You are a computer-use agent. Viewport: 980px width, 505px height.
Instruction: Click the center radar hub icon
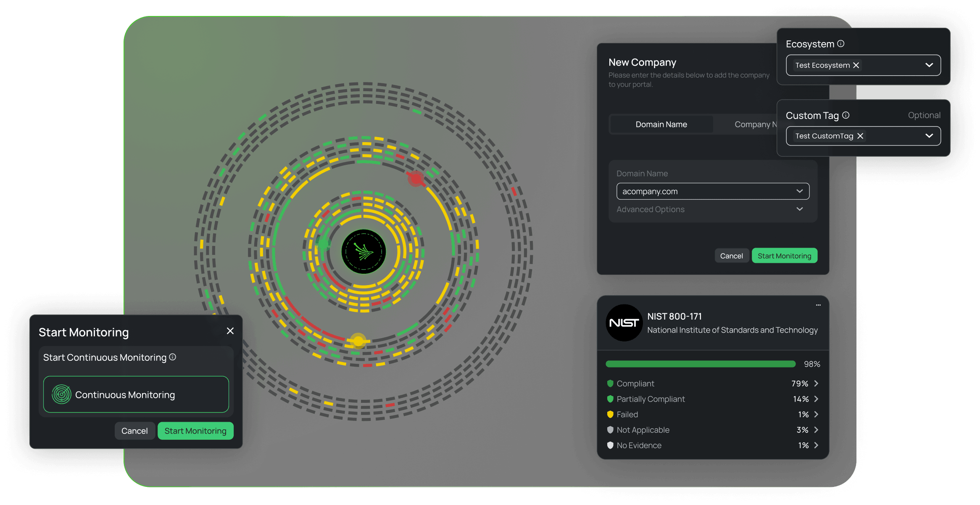(x=364, y=251)
